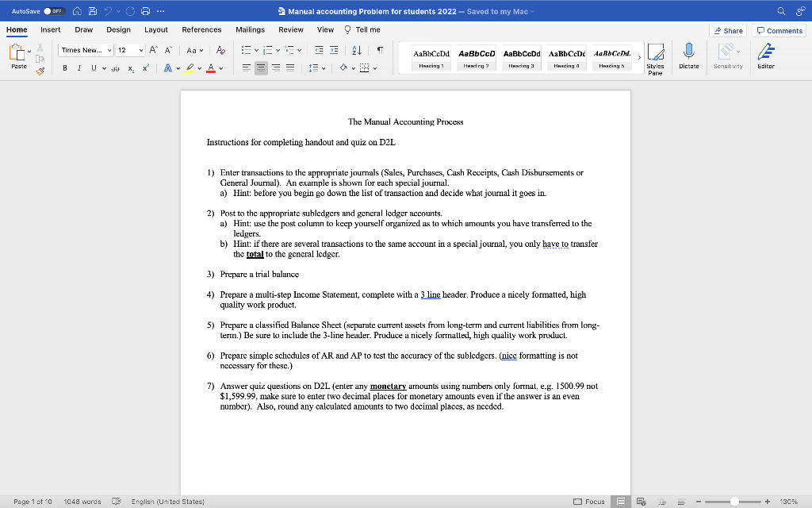Image resolution: width=812 pixels, height=508 pixels.
Task: Open the font name dropdown
Action: 85,50
